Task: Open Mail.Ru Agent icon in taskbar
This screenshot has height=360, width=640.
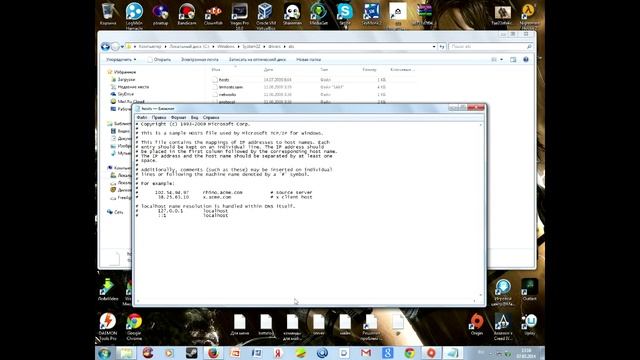Action: 322,353
